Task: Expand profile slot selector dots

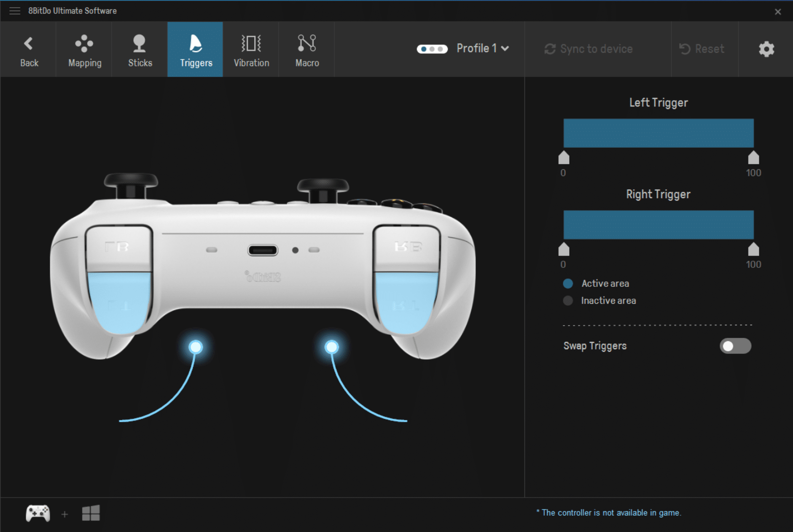Action: coord(432,48)
